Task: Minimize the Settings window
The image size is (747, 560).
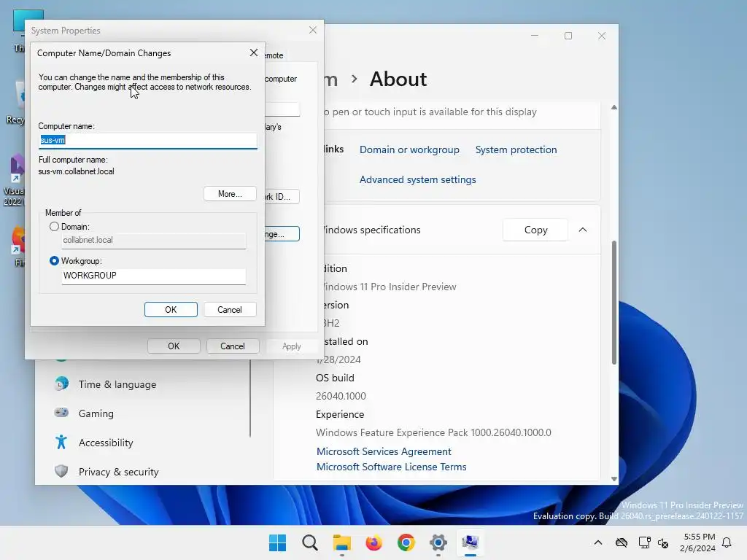Action: pos(535,36)
